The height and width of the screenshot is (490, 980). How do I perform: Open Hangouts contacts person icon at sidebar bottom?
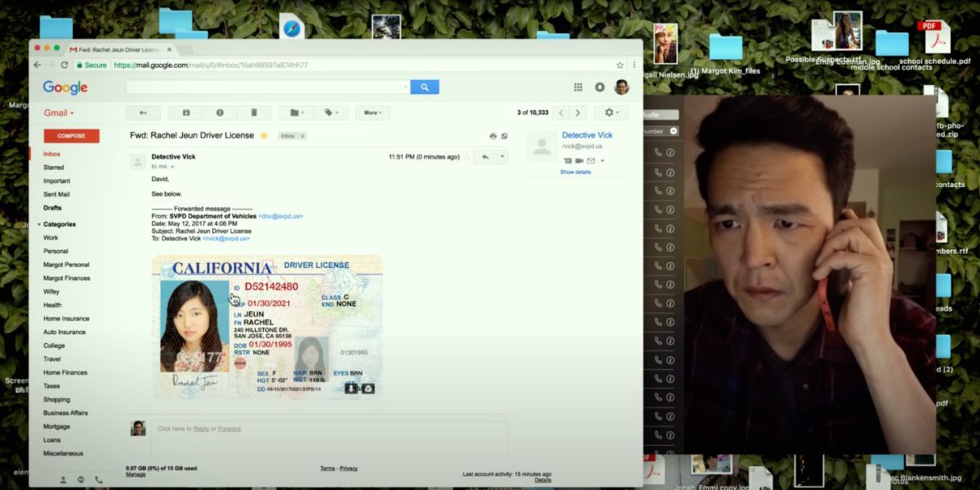tap(64, 479)
